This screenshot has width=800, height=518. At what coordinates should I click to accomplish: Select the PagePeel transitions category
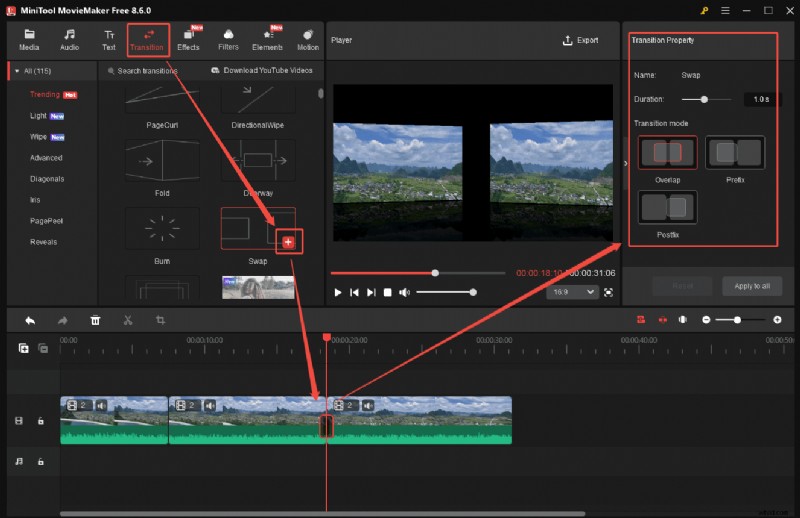click(x=46, y=220)
